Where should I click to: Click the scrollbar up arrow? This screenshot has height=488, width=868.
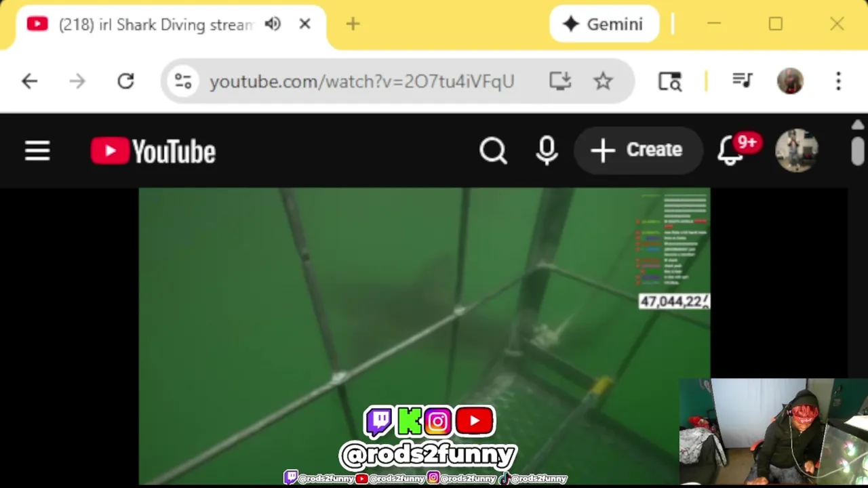[x=858, y=125]
